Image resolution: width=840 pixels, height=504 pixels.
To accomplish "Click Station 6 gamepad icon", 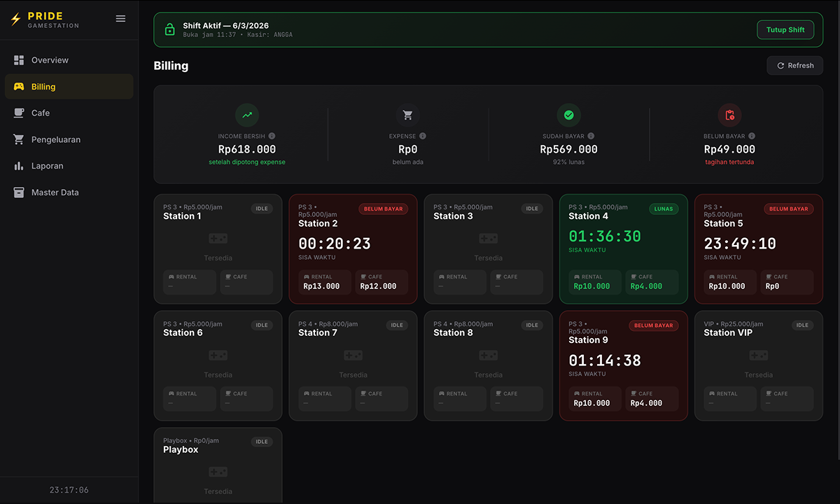I will coord(218,356).
